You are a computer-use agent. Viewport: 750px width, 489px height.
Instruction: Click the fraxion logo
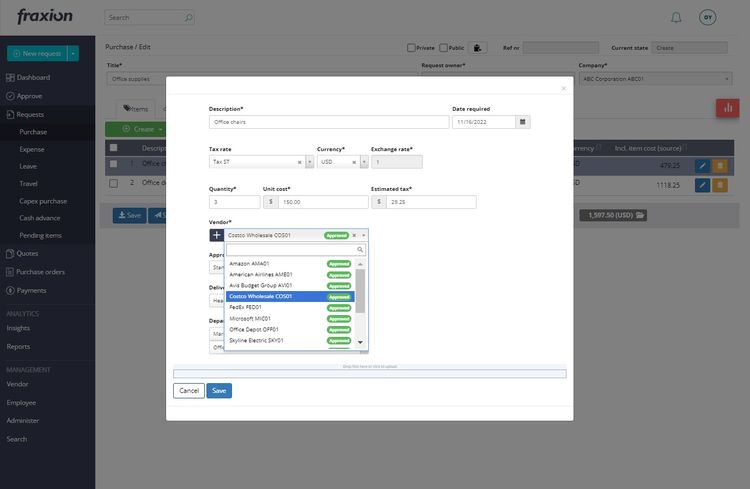click(x=45, y=16)
